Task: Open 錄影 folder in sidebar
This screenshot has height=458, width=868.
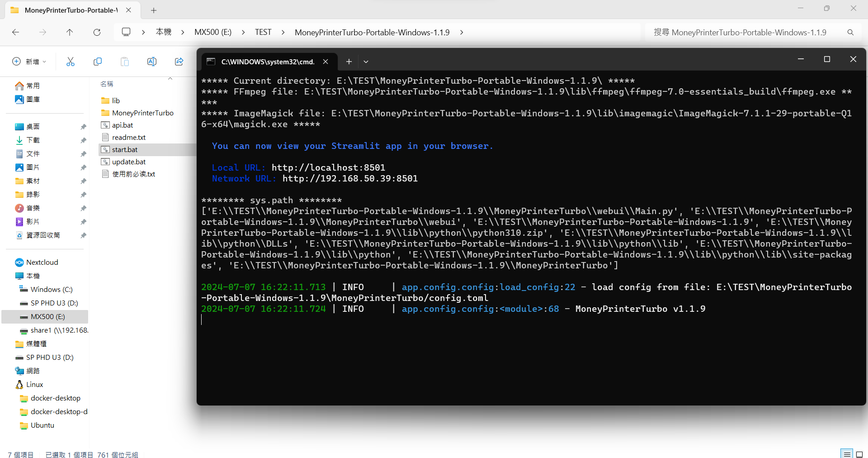Action: [33, 194]
